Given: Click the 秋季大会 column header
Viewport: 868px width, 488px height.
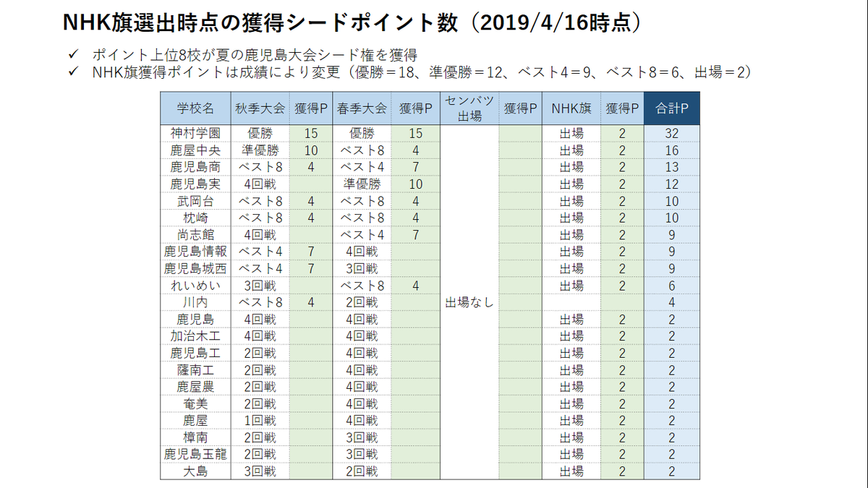Looking at the screenshot, I should (260, 108).
